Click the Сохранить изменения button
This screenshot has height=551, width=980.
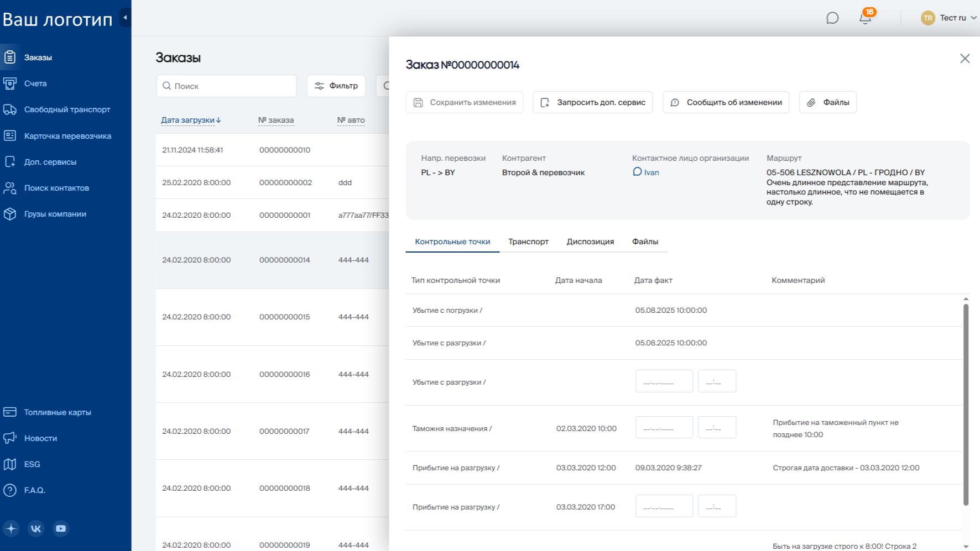[x=465, y=102]
